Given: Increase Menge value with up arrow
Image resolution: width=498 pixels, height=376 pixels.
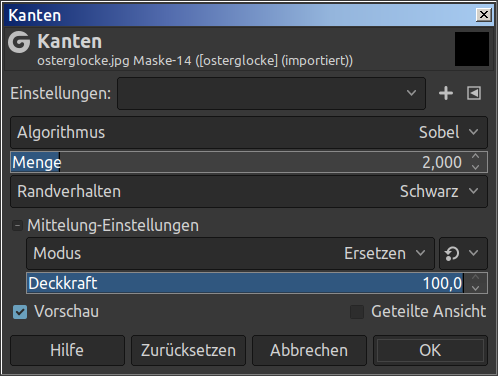Looking at the screenshot, I should pos(476,156).
